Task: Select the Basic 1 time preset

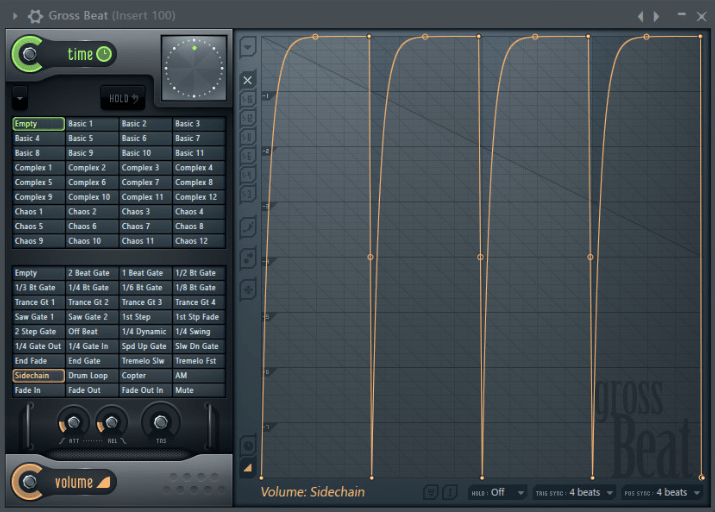Action: click(92, 124)
